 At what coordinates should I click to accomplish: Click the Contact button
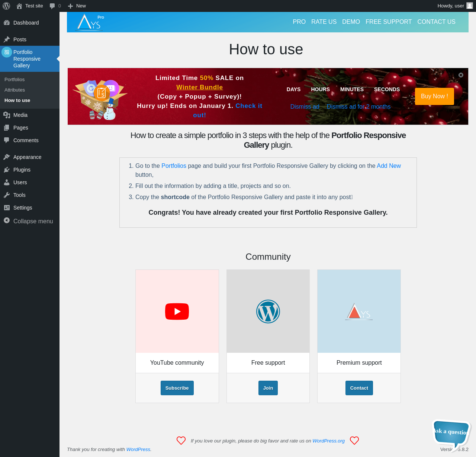coord(359,388)
